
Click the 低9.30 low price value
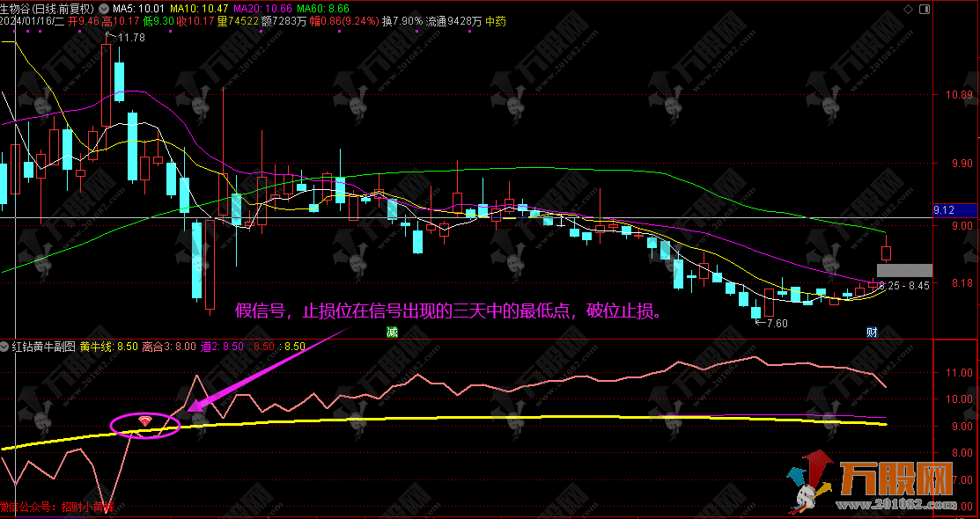coord(158,21)
